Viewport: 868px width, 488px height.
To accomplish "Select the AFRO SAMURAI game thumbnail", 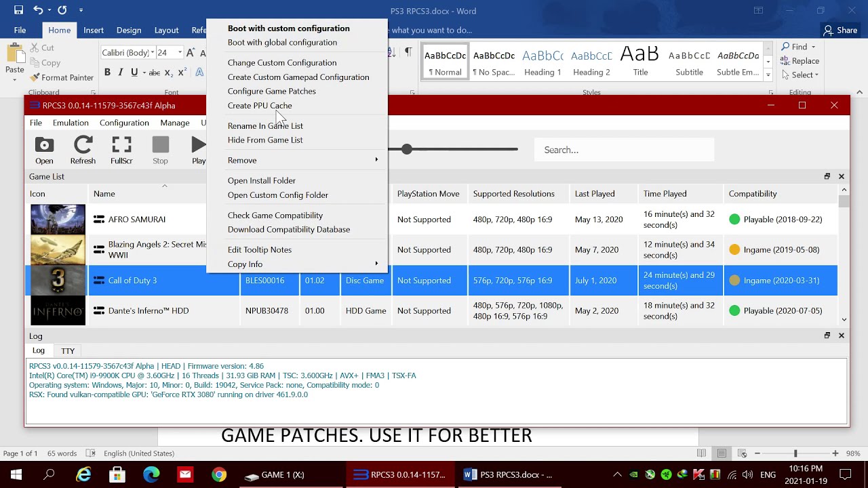I will (58, 219).
